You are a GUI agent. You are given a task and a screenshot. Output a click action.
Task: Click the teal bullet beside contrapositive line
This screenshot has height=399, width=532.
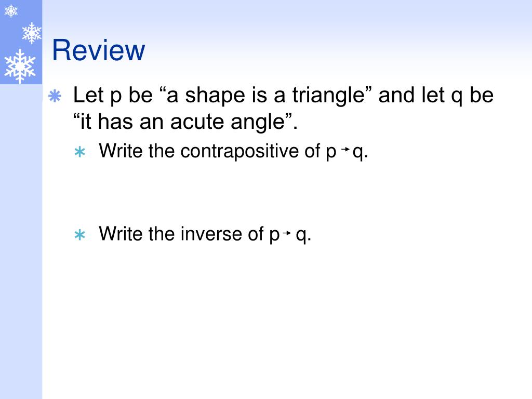[79, 152]
